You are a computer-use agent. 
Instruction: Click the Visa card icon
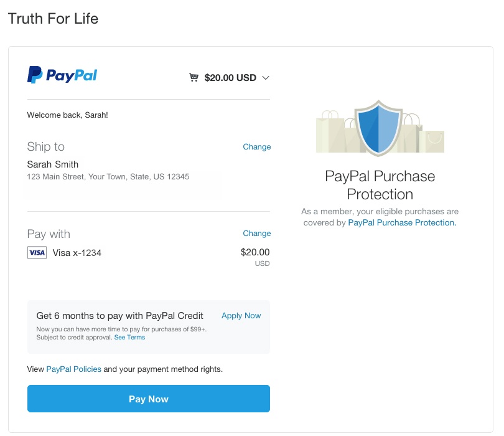(x=37, y=253)
